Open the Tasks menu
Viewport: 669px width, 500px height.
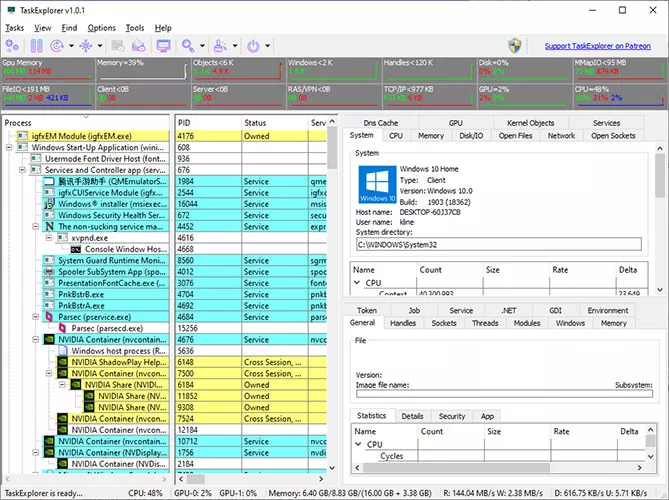pos(15,28)
